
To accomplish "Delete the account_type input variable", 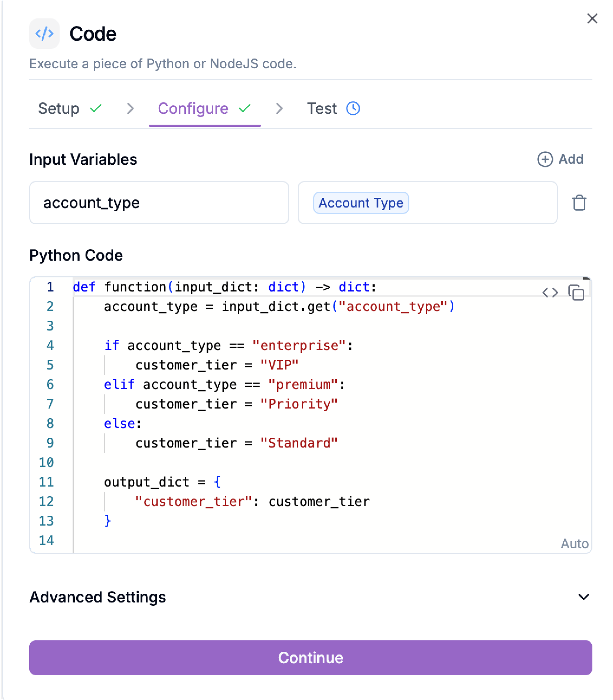I will (x=579, y=203).
